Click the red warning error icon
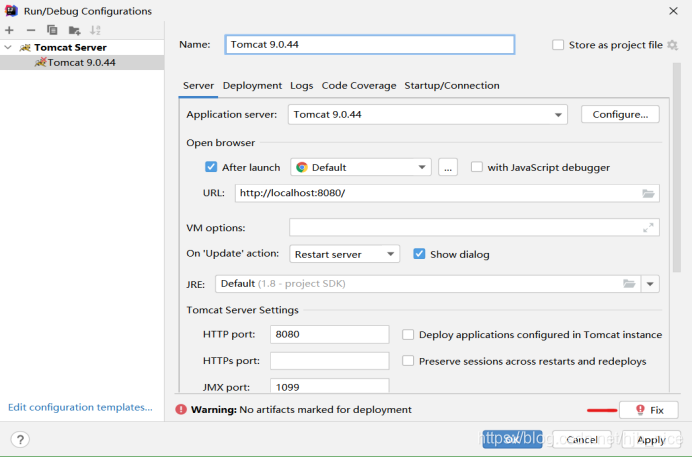The height and width of the screenshot is (457, 693). pyautogui.click(x=181, y=410)
